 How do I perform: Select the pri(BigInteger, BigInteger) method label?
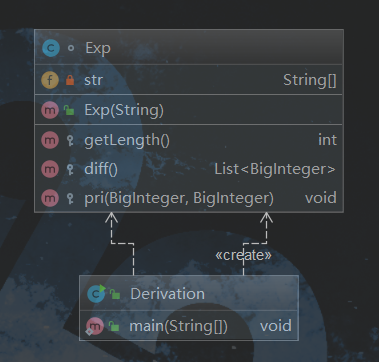pos(179,198)
